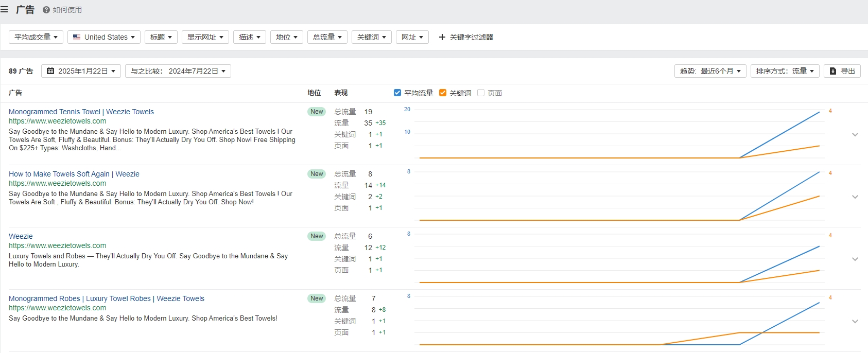Toggle the 关键词 chart checkbox
868x353 pixels.
coord(443,93)
